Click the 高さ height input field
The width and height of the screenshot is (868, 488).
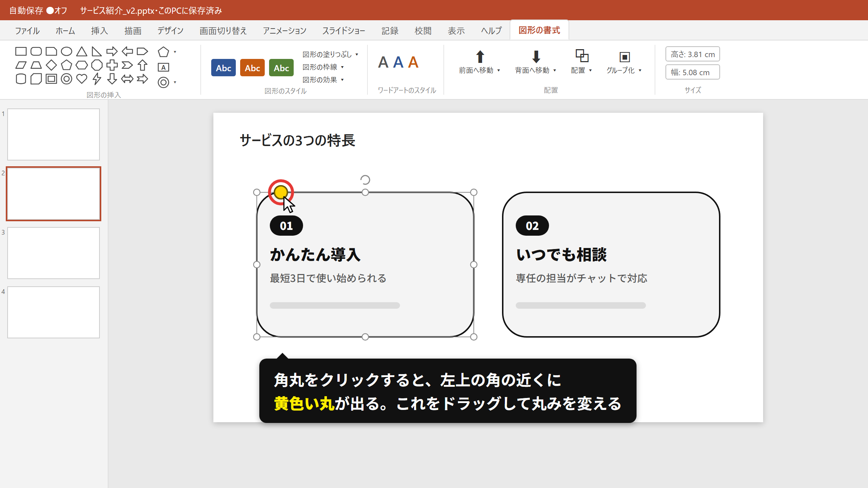pyautogui.click(x=693, y=54)
